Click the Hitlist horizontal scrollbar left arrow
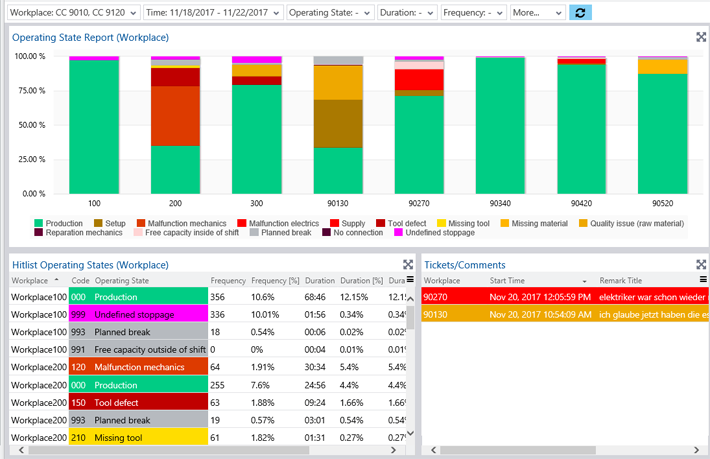The width and height of the screenshot is (710, 459). click(x=21, y=450)
